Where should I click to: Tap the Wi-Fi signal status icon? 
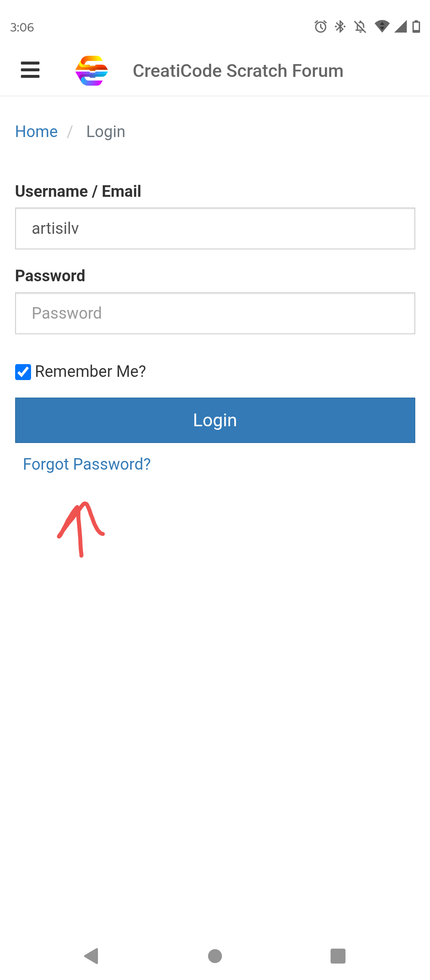[x=382, y=27]
